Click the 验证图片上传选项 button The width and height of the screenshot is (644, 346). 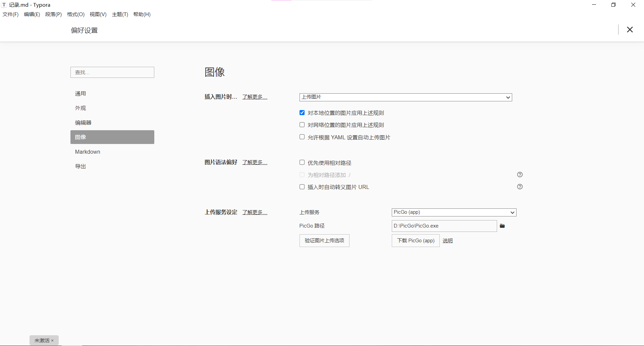click(324, 241)
